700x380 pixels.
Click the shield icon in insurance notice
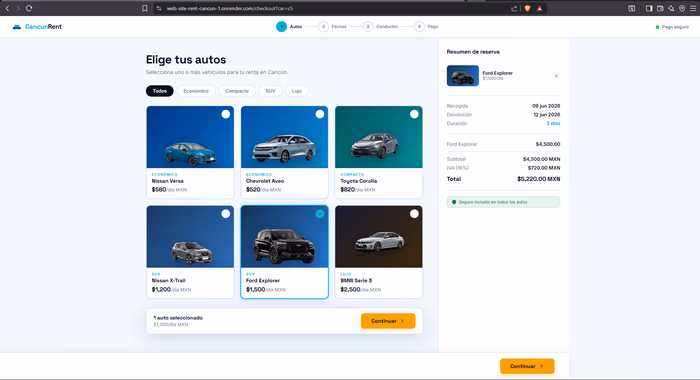pos(454,202)
